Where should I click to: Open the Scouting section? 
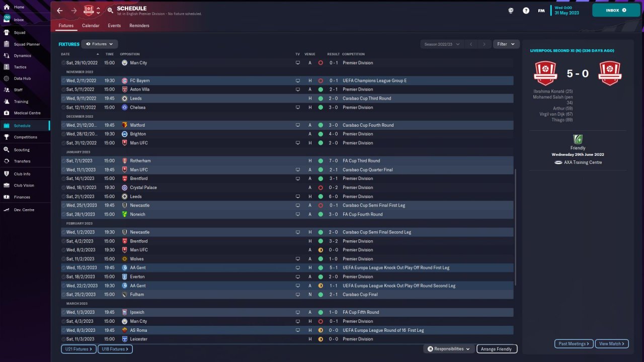pyautogui.click(x=24, y=150)
